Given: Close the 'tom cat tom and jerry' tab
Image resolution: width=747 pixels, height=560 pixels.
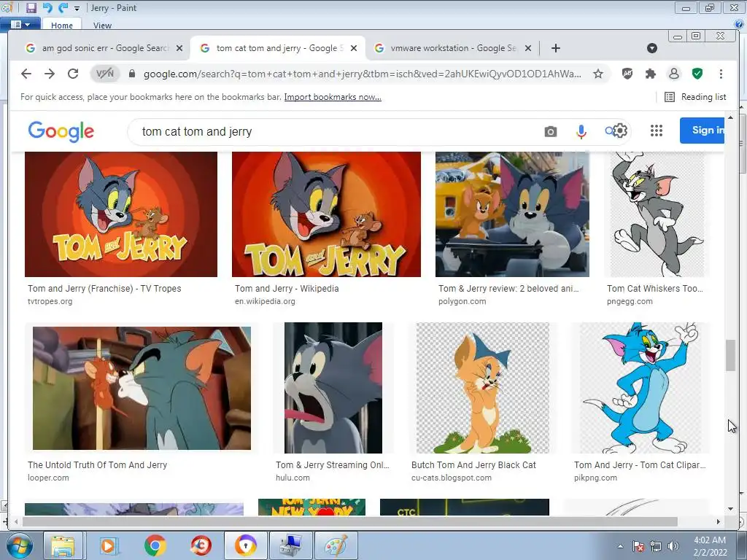Looking at the screenshot, I should (354, 48).
